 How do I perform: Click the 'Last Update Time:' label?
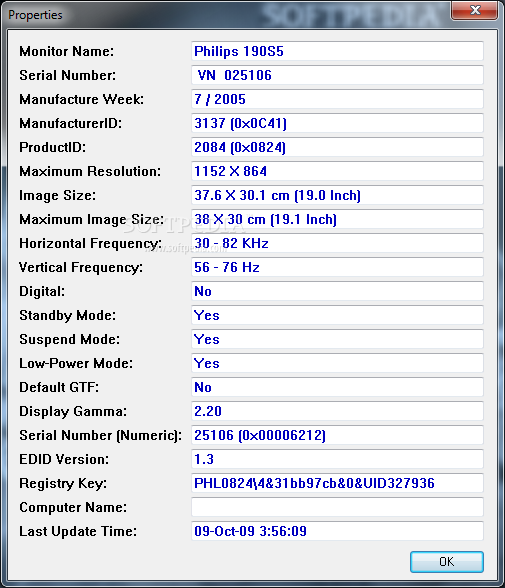pos(78,532)
